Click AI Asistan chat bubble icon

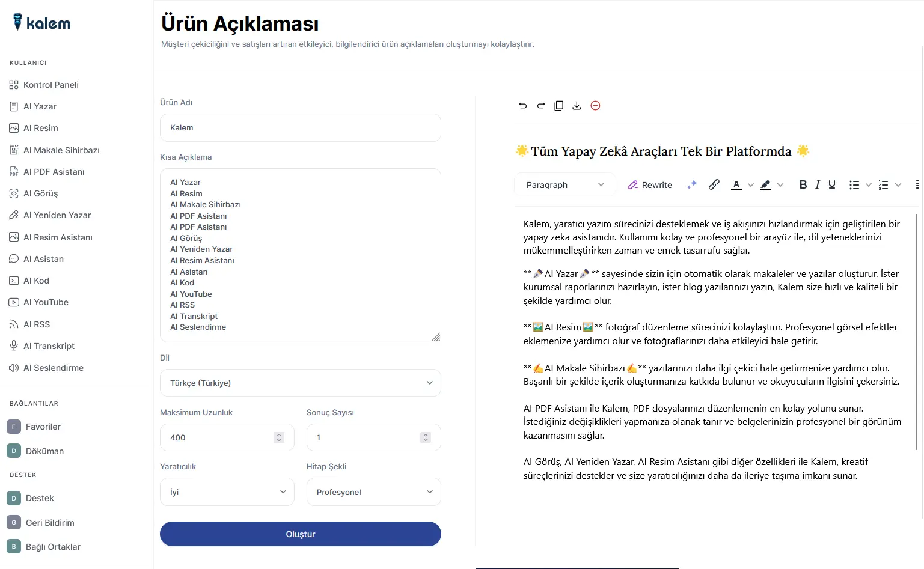click(14, 259)
